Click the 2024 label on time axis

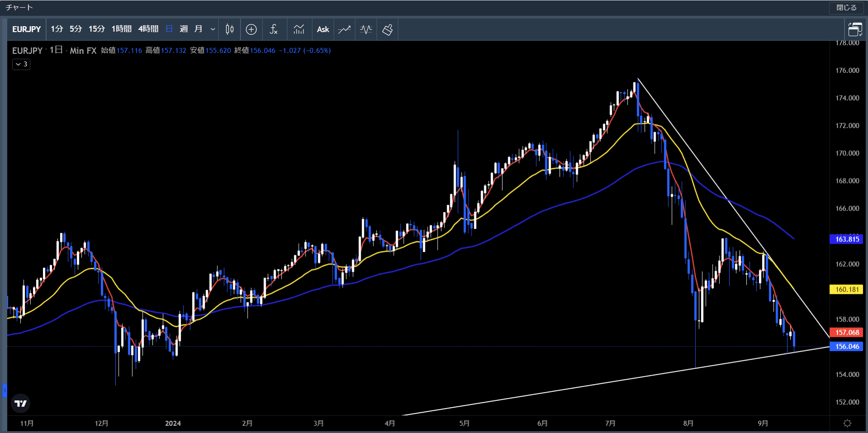[173, 424]
